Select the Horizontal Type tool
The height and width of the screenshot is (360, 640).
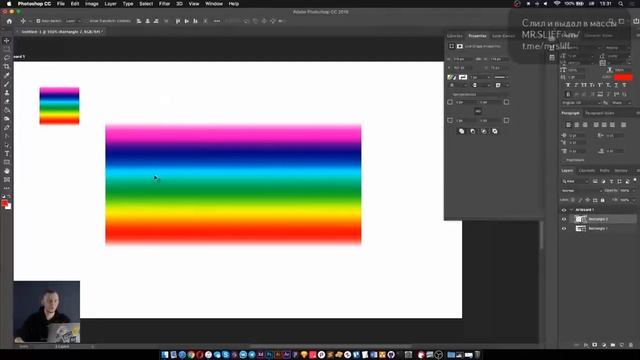click(7, 153)
